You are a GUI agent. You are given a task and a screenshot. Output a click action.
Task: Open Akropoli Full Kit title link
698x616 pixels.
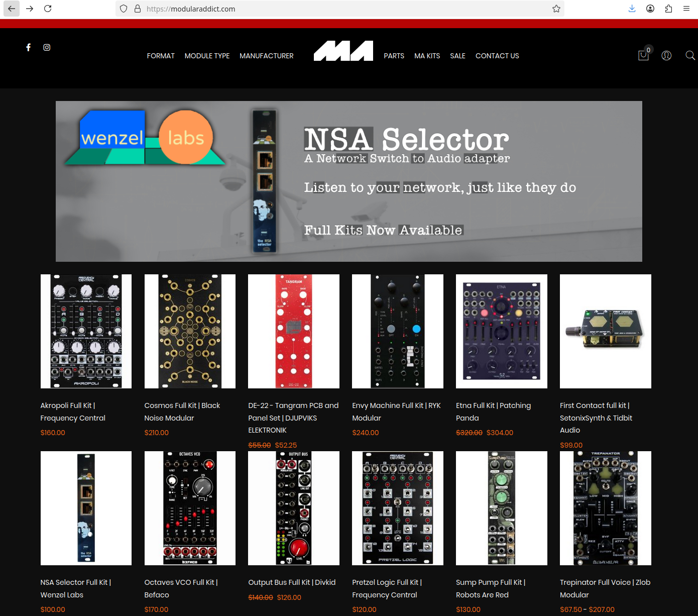click(73, 412)
